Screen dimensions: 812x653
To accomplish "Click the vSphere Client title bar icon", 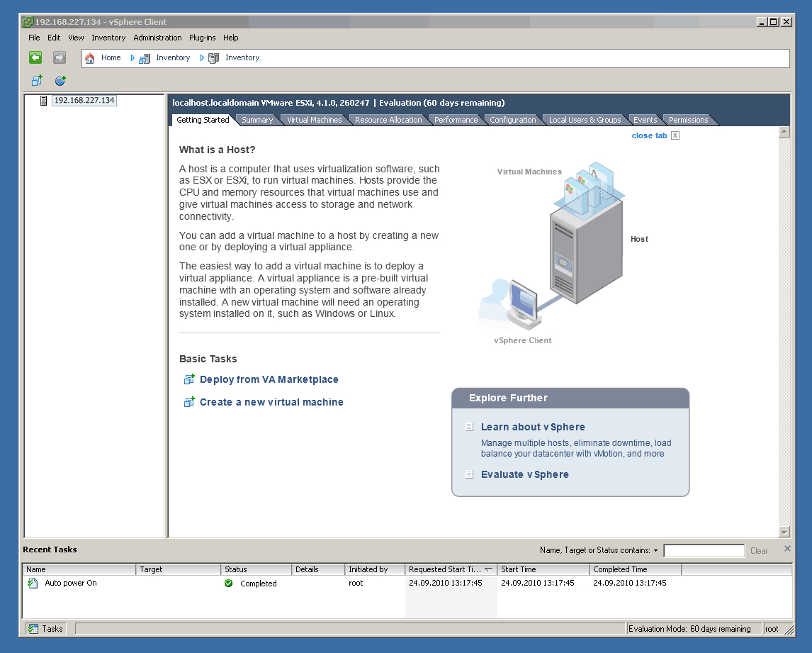I will coord(28,22).
